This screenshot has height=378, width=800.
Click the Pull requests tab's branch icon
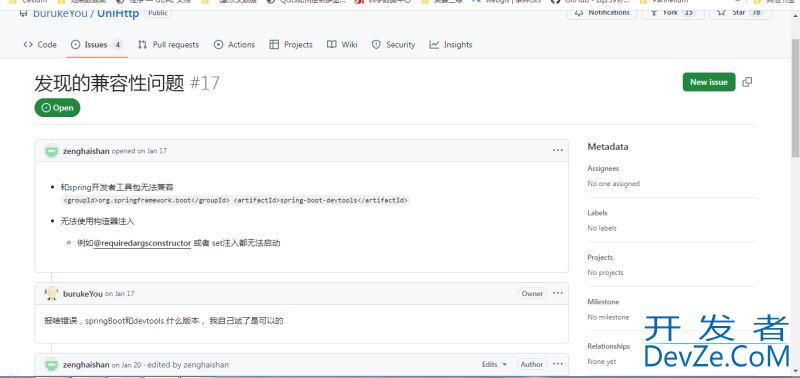coord(142,45)
